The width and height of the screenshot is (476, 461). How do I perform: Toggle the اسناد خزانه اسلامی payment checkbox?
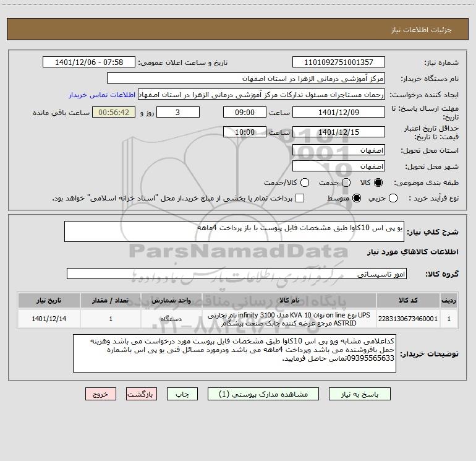300,198
